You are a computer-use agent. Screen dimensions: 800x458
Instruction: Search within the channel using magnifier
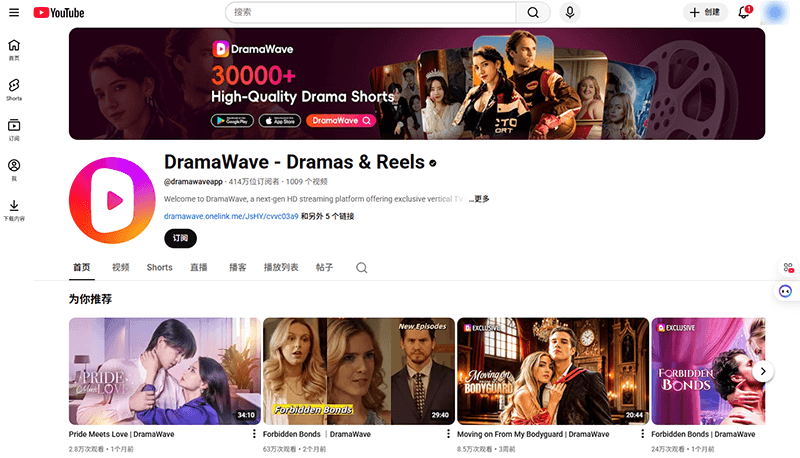[362, 268]
